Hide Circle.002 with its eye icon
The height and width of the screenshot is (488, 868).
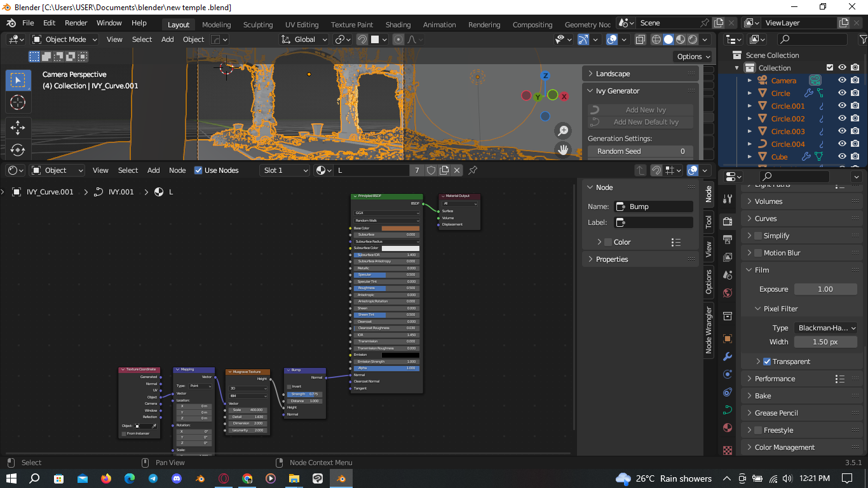click(x=842, y=119)
